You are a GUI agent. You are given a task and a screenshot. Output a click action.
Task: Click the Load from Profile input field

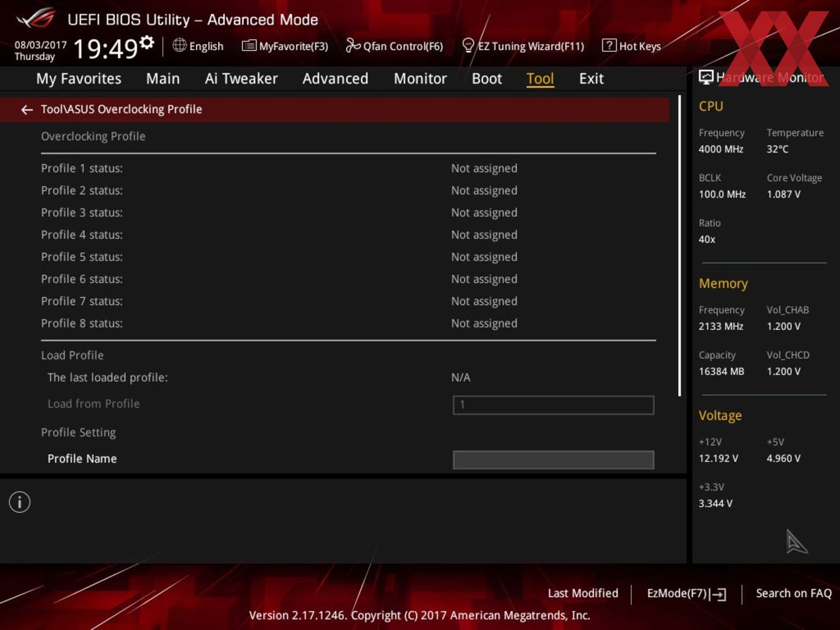pyautogui.click(x=553, y=405)
